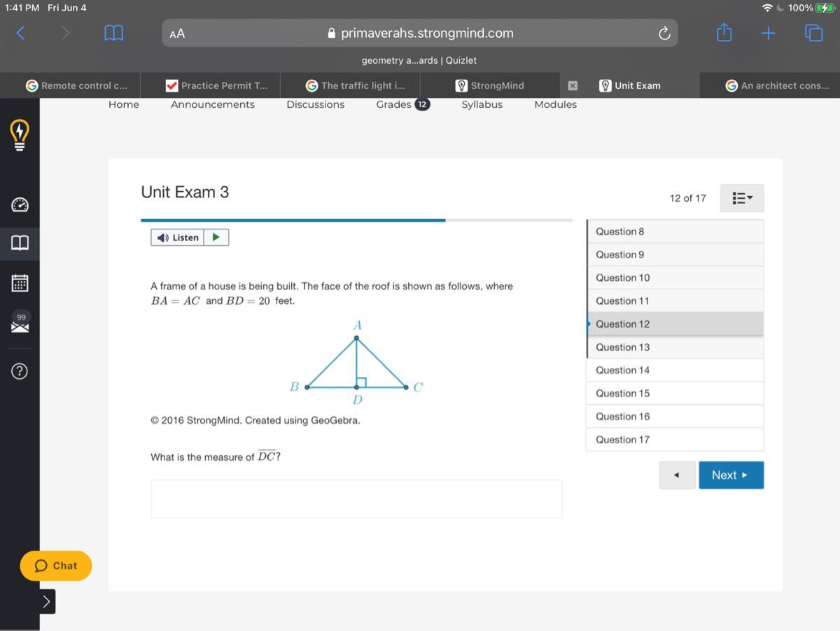This screenshot has width=840, height=631.
Task: Open the inbox mail icon with 99 badge
Action: [x=20, y=322]
